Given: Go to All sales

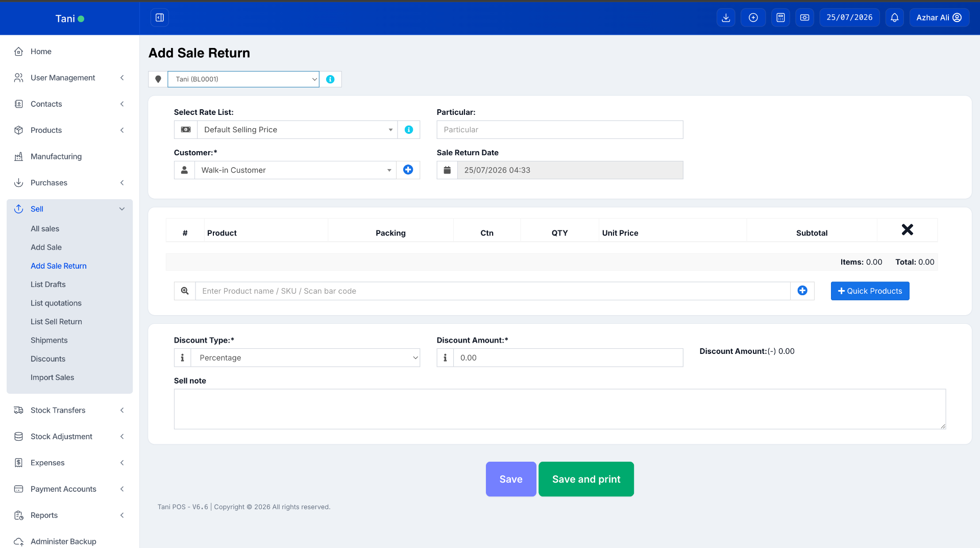Looking at the screenshot, I should tap(45, 229).
